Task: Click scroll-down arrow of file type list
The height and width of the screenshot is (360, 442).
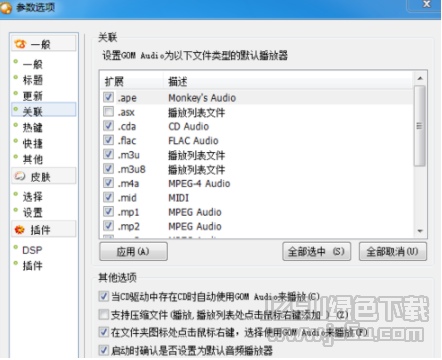Action: 420,231
